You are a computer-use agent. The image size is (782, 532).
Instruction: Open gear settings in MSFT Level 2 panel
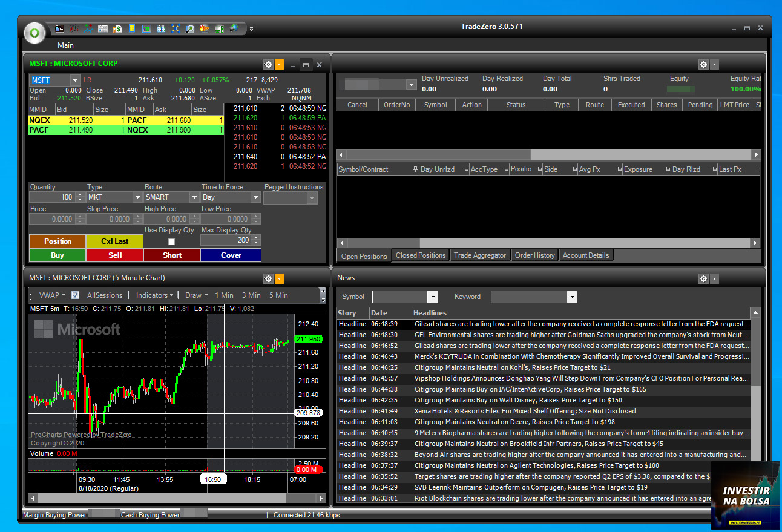tap(268, 65)
